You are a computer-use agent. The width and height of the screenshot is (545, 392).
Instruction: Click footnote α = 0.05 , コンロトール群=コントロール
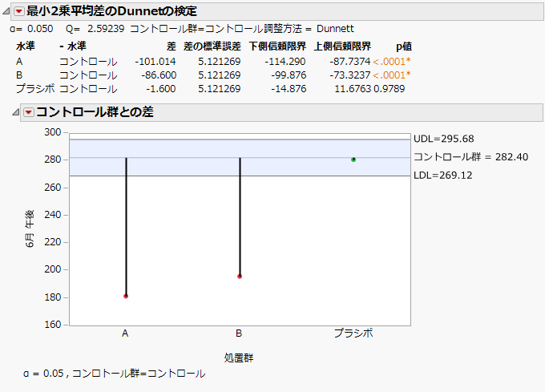click(x=115, y=374)
